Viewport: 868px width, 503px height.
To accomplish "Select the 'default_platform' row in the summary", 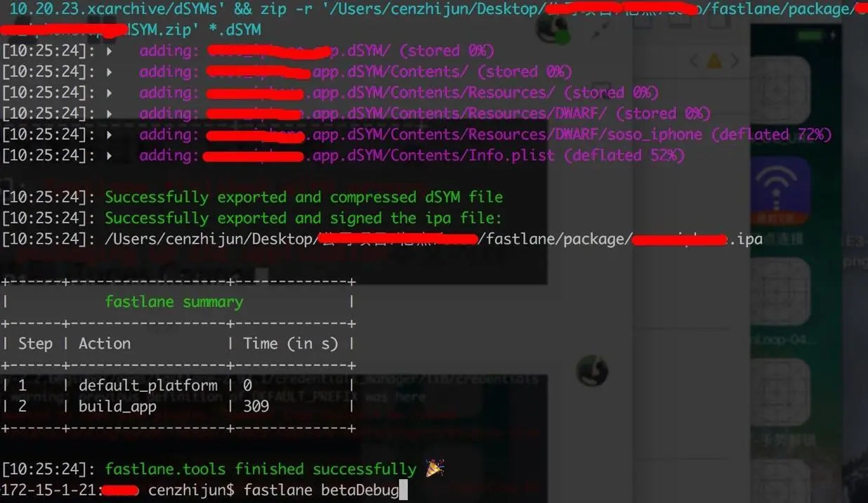I will click(x=178, y=385).
